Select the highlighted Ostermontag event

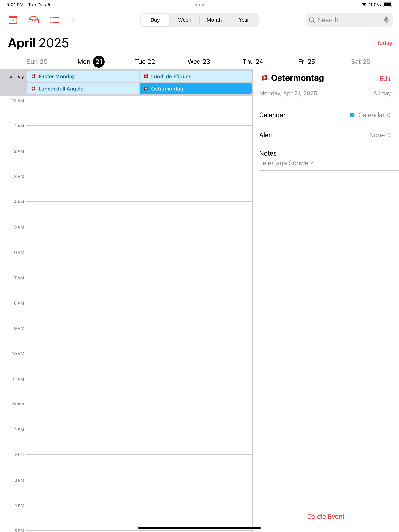tap(195, 89)
